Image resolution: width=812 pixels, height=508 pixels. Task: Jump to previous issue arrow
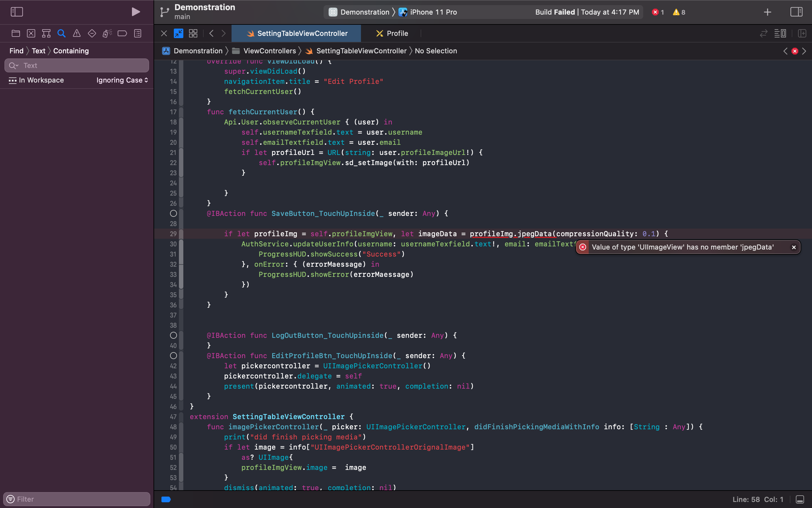pyautogui.click(x=785, y=51)
